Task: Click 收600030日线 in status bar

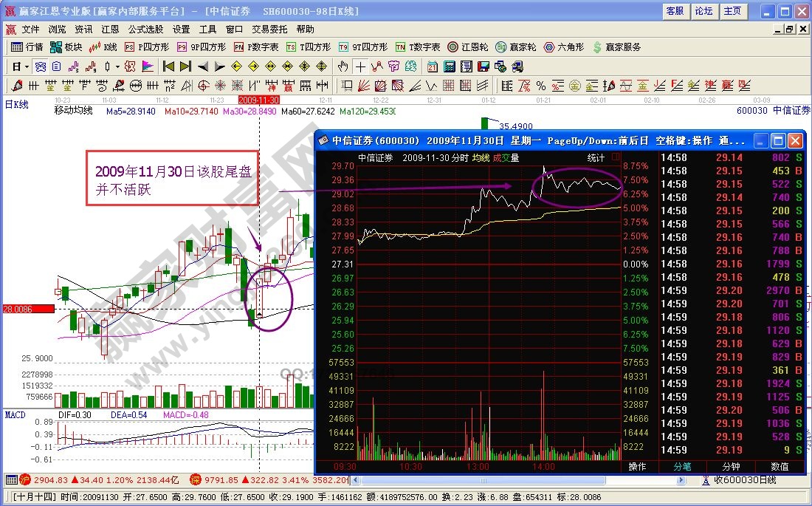Action: [745, 481]
